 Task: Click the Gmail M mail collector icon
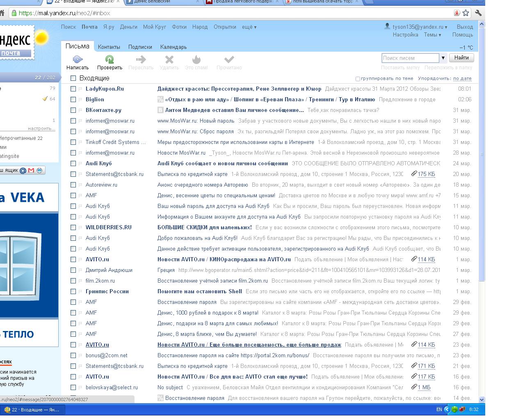click(31, 170)
